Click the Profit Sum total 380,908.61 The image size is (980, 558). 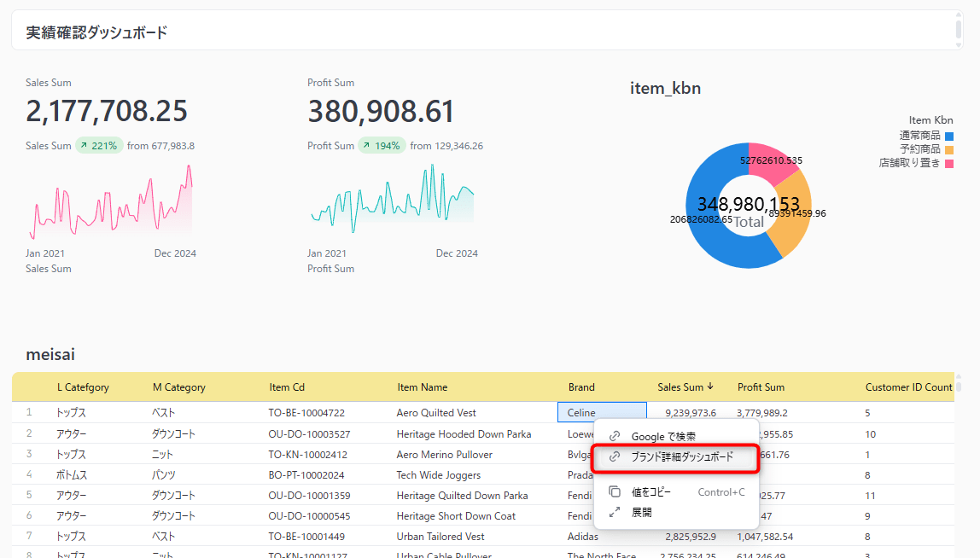point(381,111)
